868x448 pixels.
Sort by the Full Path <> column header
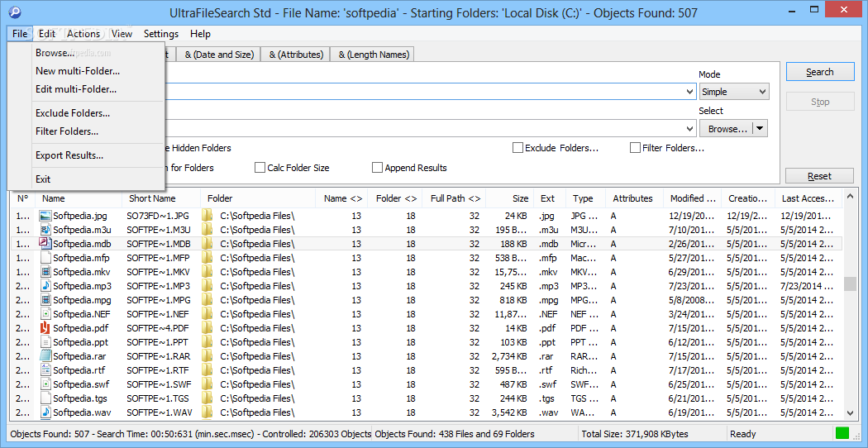tap(455, 198)
